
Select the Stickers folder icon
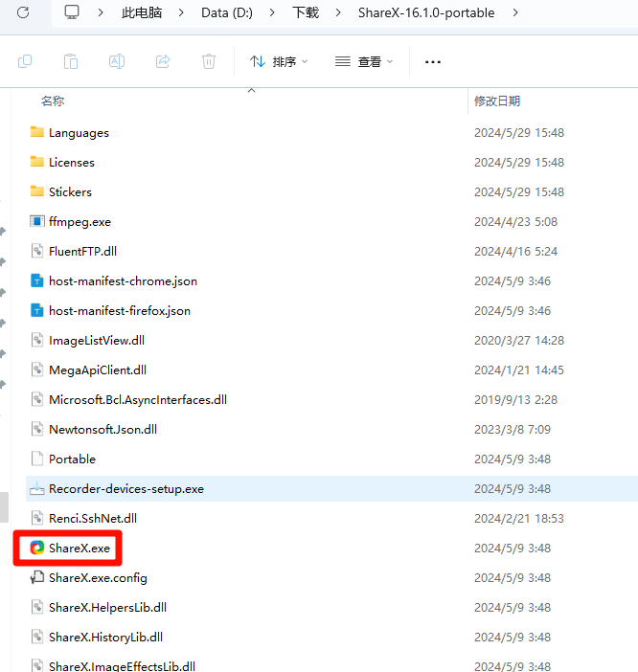click(37, 190)
